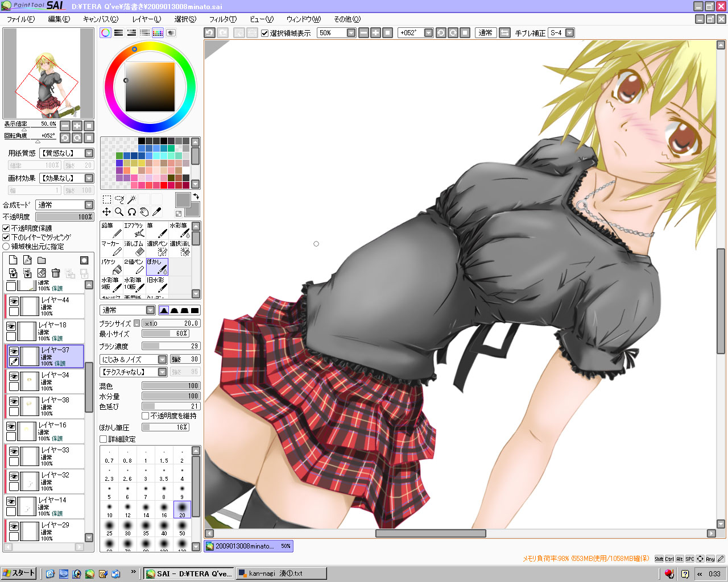Open the レイヤー(L) menu
Screen dimensions: 728x582
coord(147,19)
